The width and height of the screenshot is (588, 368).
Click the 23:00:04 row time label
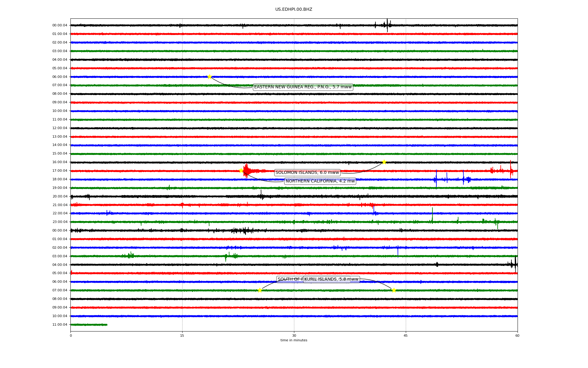(60, 222)
